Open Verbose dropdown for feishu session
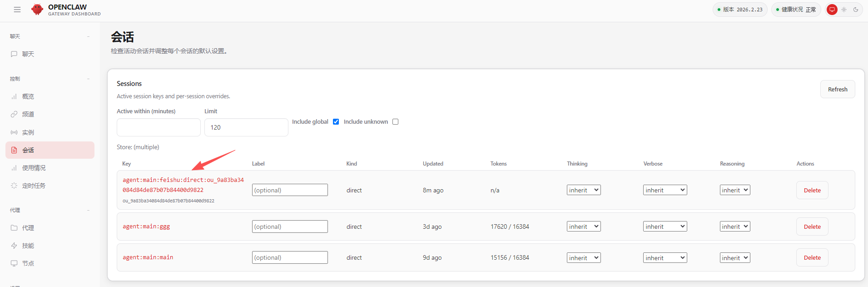 coord(665,190)
